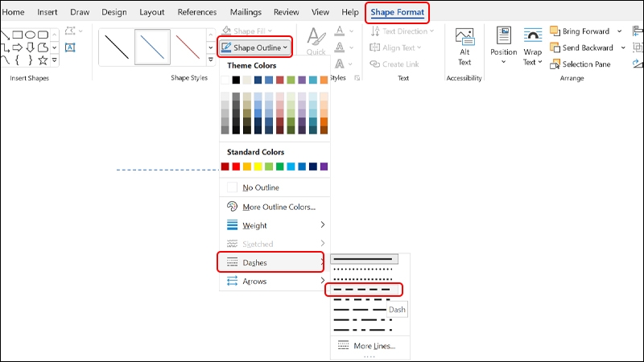Expand the shapes gallery more arrow
Viewport: 644px width, 362px height.
coord(54,61)
